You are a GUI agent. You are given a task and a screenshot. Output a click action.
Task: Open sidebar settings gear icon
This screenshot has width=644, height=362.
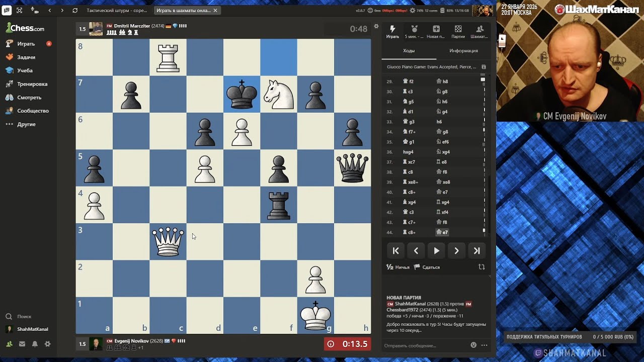click(47, 344)
